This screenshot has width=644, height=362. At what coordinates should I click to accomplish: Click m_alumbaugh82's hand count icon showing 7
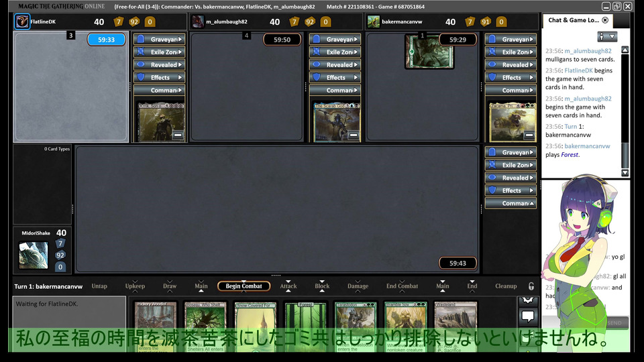point(294,21)
